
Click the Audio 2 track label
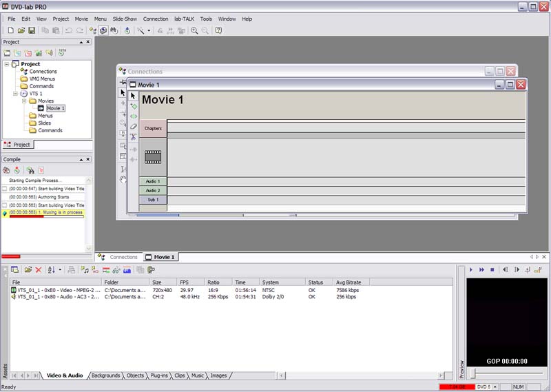[x=153, y=191]
